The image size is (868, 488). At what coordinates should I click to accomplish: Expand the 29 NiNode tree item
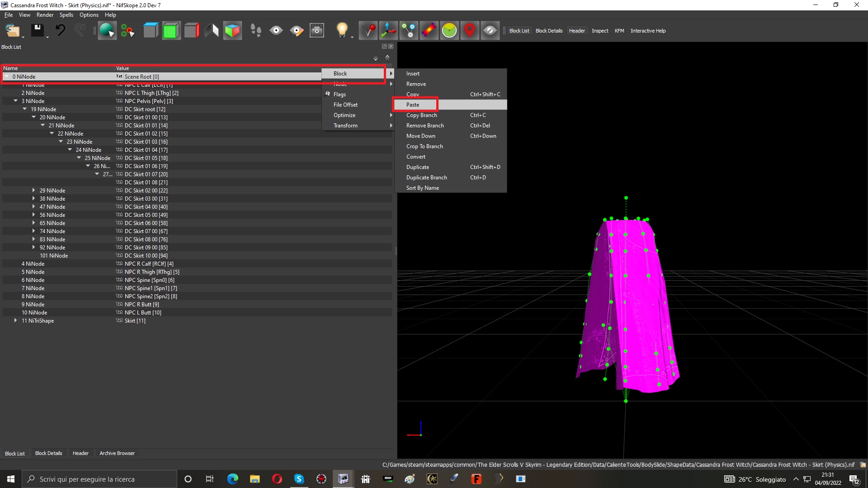33,190
